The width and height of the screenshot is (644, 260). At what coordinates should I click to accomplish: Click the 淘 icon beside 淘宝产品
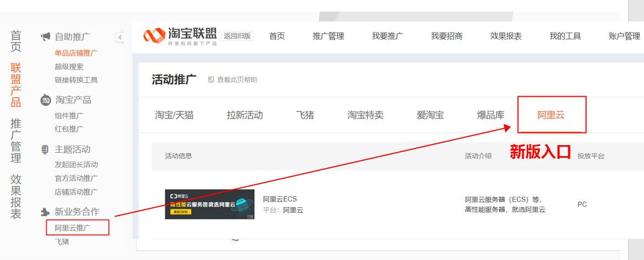[46, 100]
